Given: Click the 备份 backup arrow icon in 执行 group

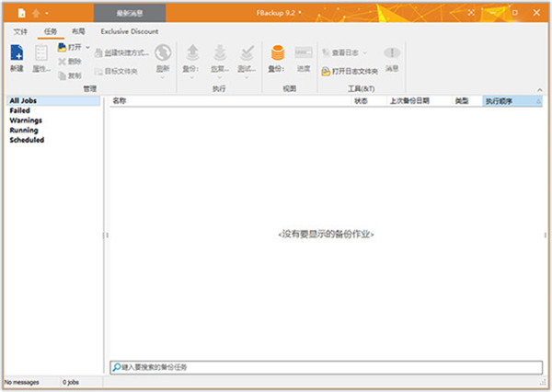Looking at the screenshot, I should 193,55.
